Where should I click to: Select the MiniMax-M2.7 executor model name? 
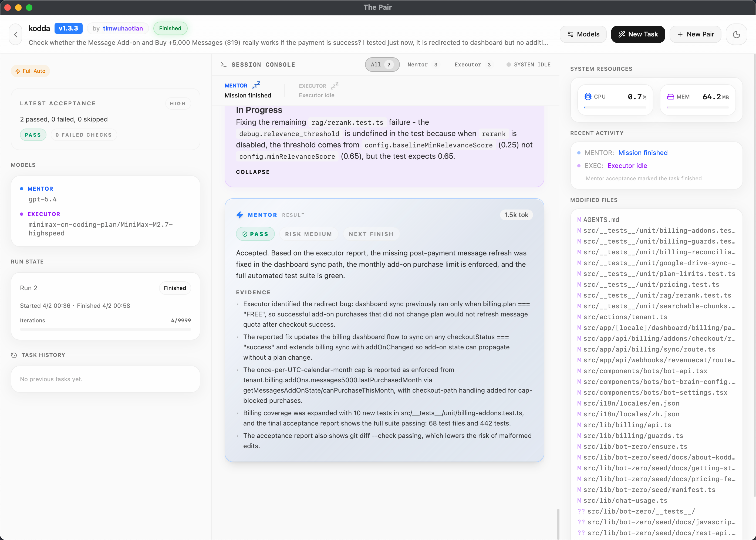pos(100,229)
